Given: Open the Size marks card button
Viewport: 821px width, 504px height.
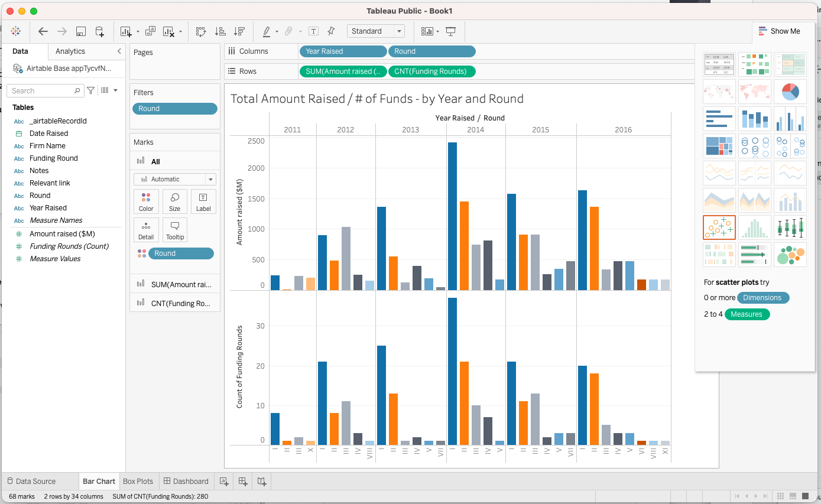Looking at the screenshot, I should [x=175, y=201].
